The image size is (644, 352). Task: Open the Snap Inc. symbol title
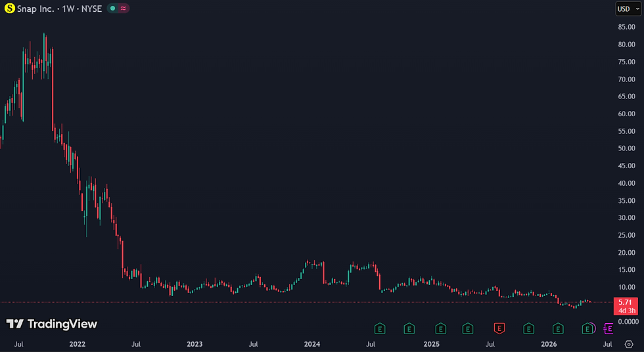tap(59, 9)
